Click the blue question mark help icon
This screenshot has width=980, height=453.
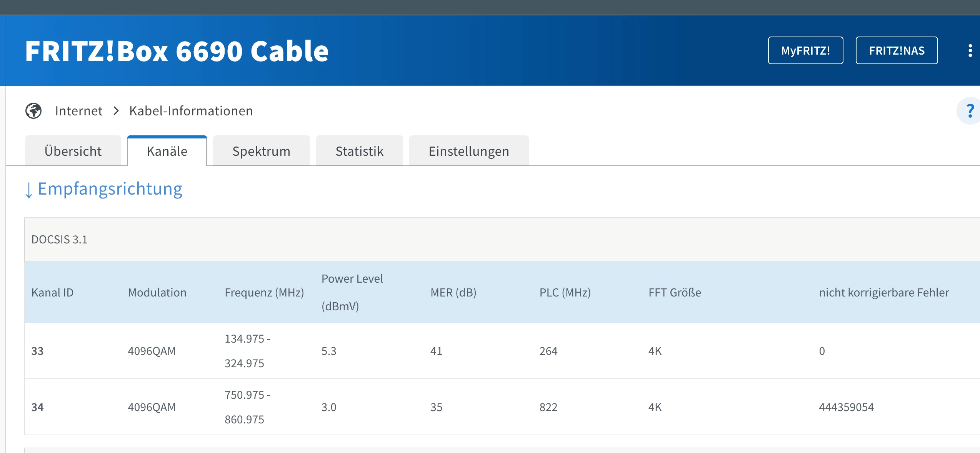pos(970,111)
